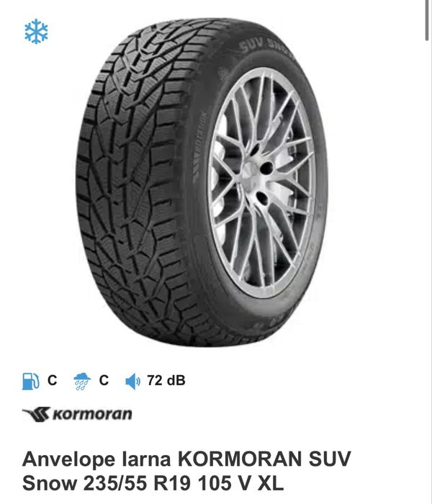
Task: Select the fuel efficiency rating C label
Action: point(52,381)
